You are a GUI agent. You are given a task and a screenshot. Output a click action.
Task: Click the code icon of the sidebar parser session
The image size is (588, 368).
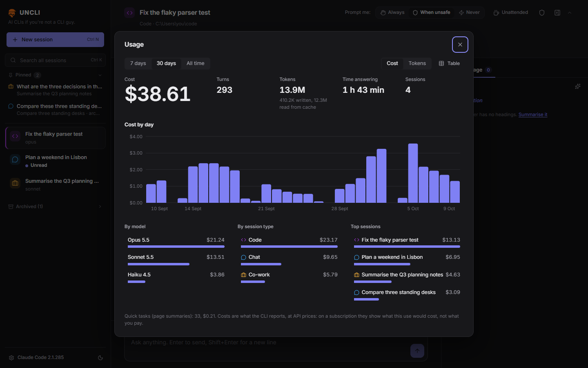click(x=15, y=136)
